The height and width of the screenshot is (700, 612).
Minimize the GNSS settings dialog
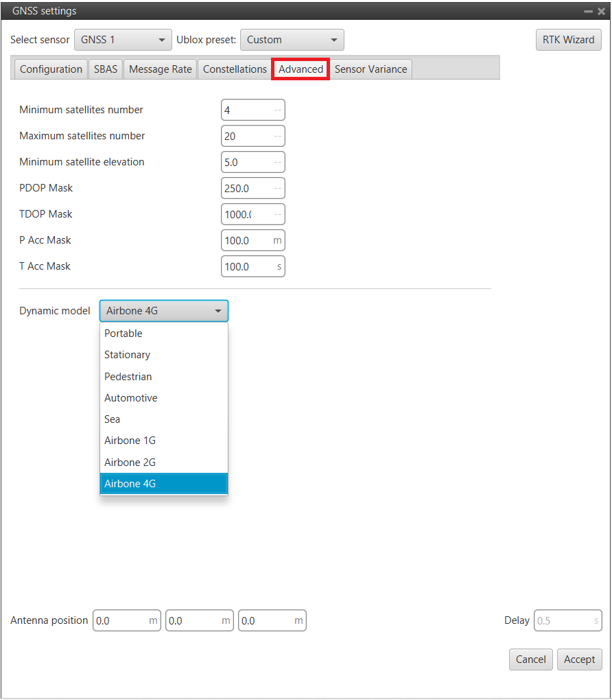tap(588, 12)
